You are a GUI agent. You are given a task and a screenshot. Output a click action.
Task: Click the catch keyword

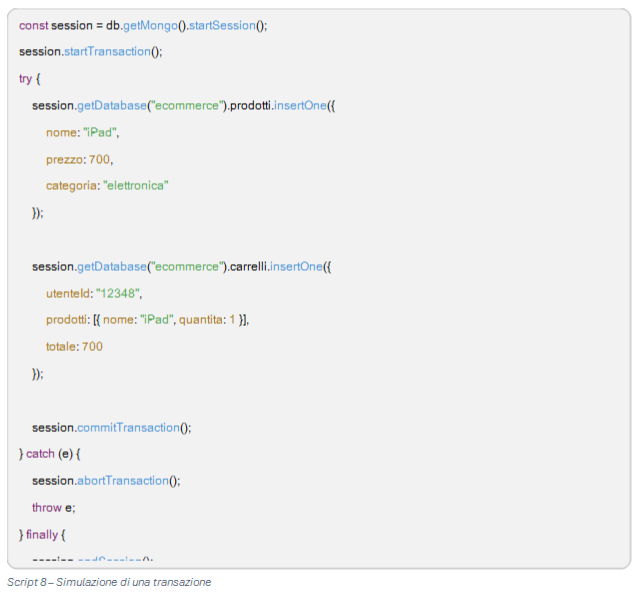(40, 454)
